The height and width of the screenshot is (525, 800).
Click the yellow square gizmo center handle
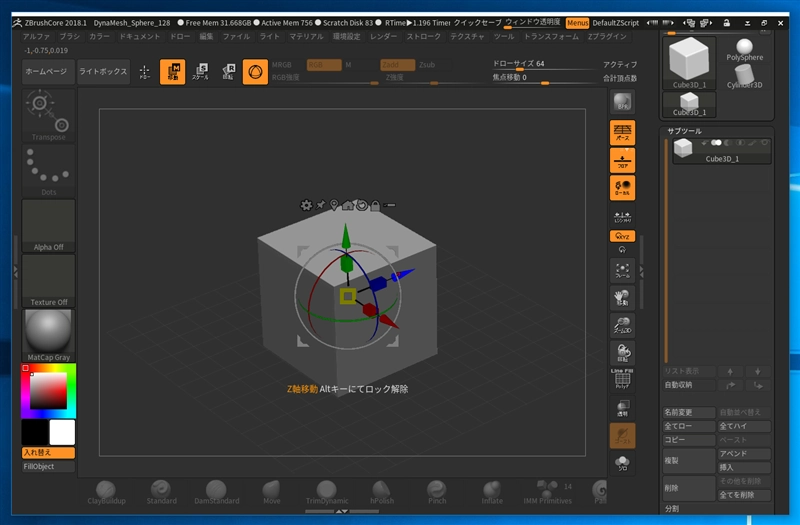348,296
